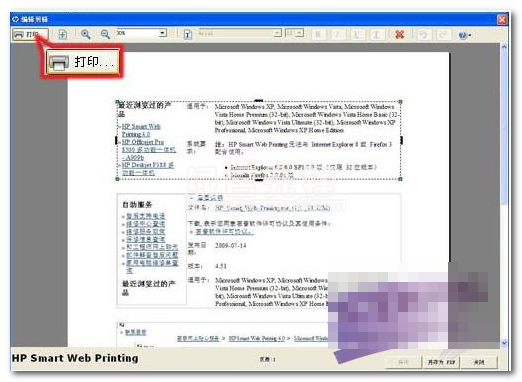
Task: Toggle bold formatting
Action: pyautogui.click(x=318, y=34)
